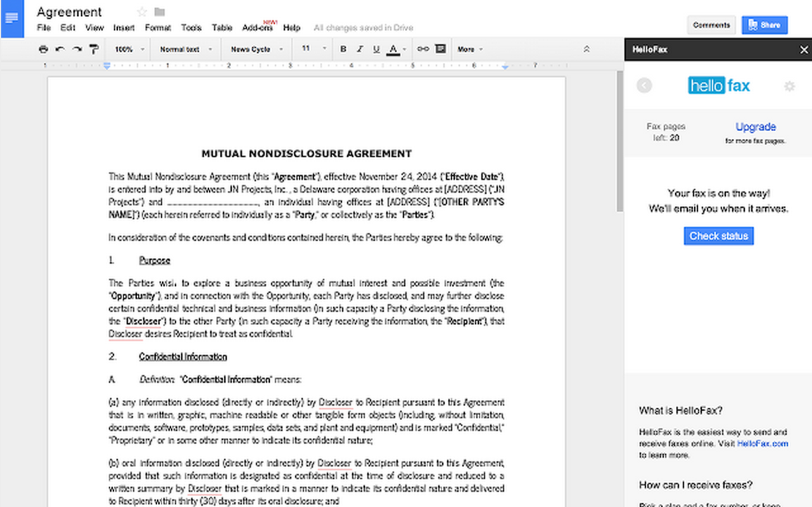Insert a link with the link icon
The width and height of the screenshot is (812, 507).
pyautogui.click(x=422, y=49)
